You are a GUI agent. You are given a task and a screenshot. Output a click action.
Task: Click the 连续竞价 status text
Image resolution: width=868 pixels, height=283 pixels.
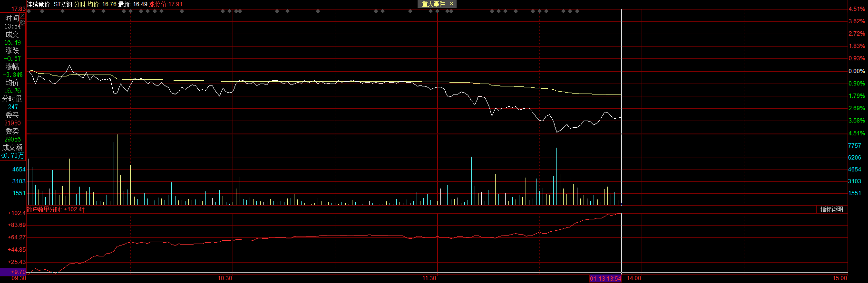[38, 4]
